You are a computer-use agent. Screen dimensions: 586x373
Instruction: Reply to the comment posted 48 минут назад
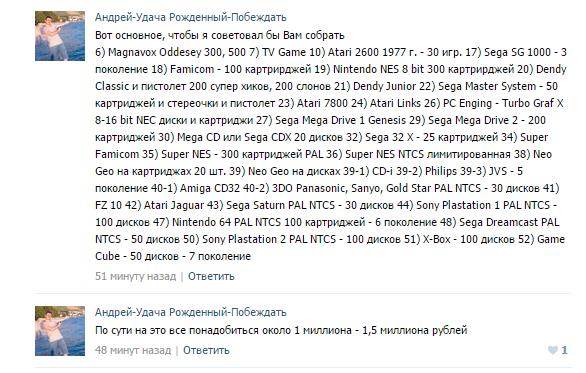point(206,350)
